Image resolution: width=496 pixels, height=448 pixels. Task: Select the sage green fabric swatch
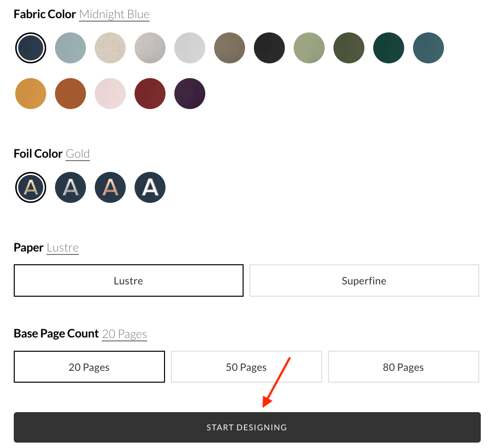pos(309,48)
